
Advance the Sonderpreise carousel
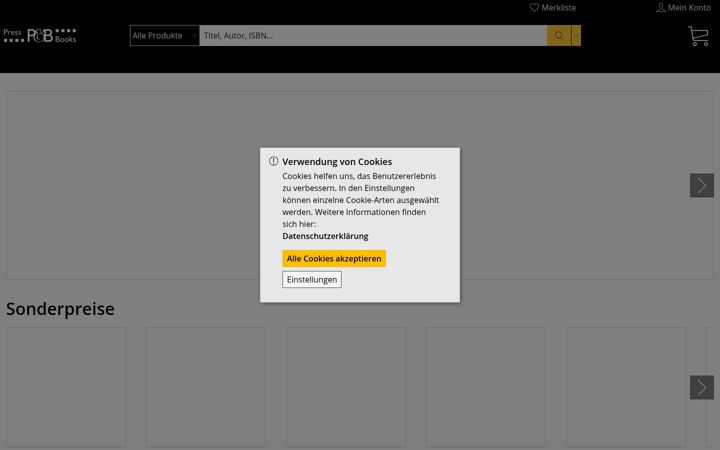point(702,387)
